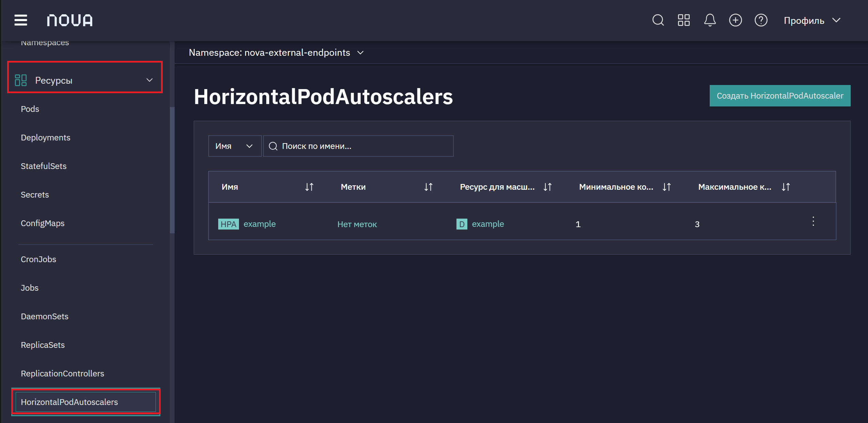Expand the Namespace nova-external-endpoints selector

point(276,52)
